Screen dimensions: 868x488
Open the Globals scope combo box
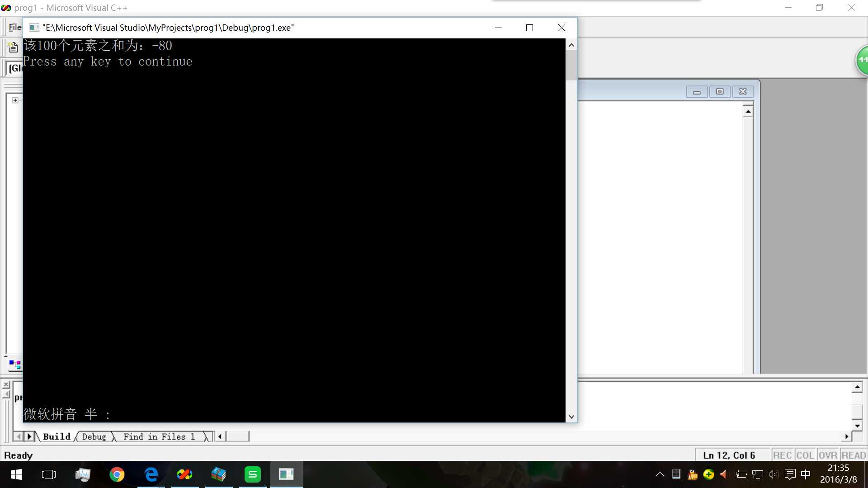15,68
